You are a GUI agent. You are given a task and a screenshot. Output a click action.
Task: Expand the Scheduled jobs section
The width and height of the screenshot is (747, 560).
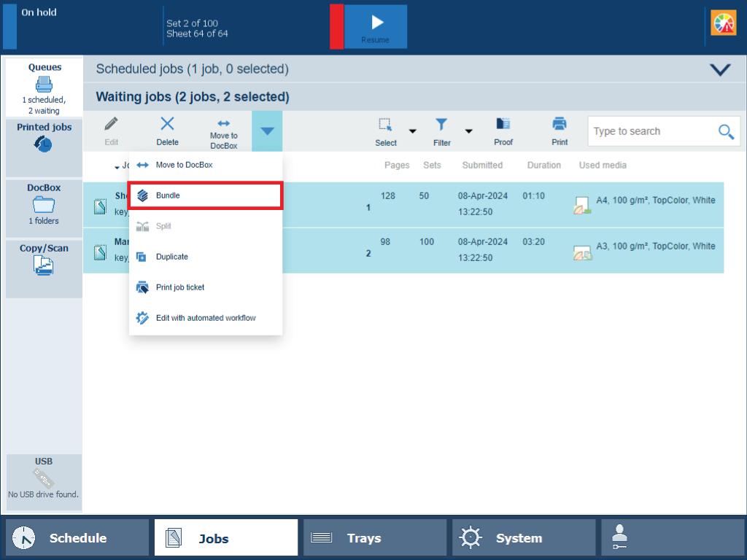click(x=719, y=70)
